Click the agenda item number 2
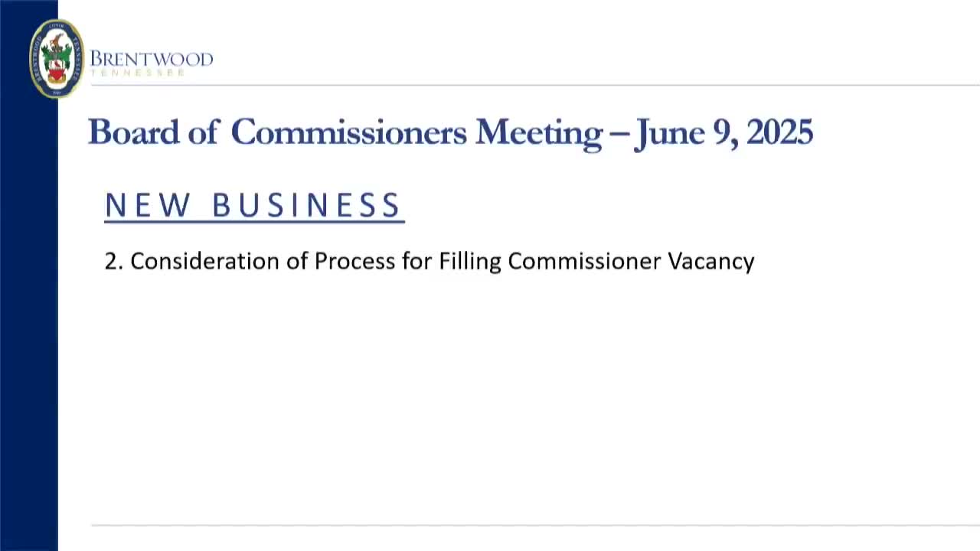The height and width of the screenshot is (551, 980). (x=113, y=261)
